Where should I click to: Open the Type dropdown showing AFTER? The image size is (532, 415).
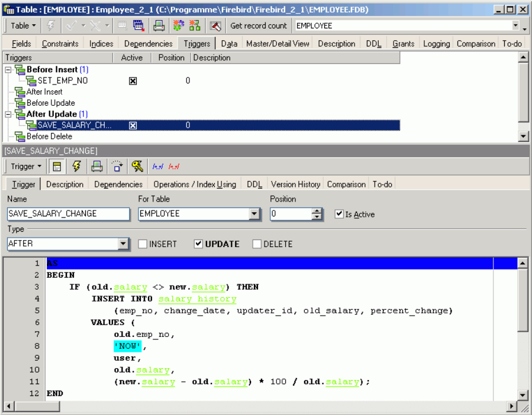[123, 244]
